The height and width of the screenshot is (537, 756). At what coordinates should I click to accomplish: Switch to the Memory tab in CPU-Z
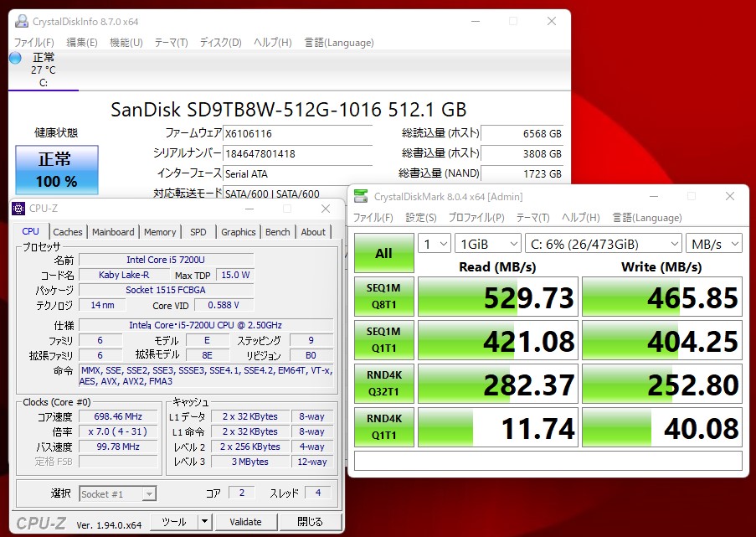click(160, 232)
